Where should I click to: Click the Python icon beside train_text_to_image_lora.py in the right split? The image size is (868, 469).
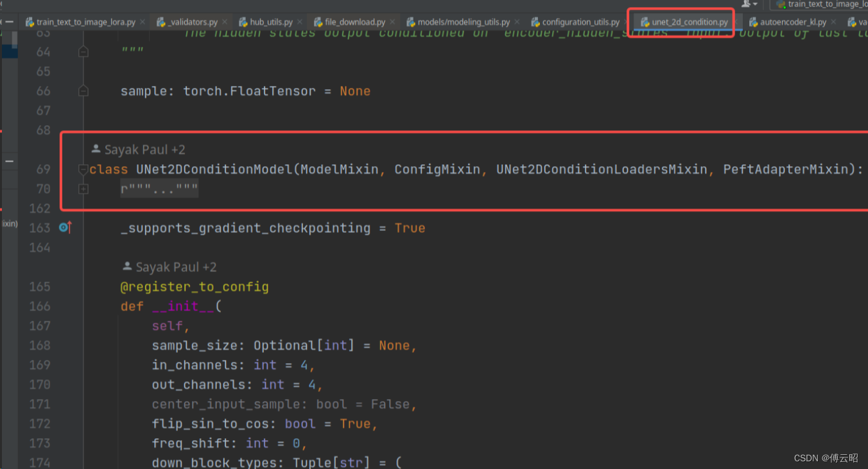(x=782, y=4)
